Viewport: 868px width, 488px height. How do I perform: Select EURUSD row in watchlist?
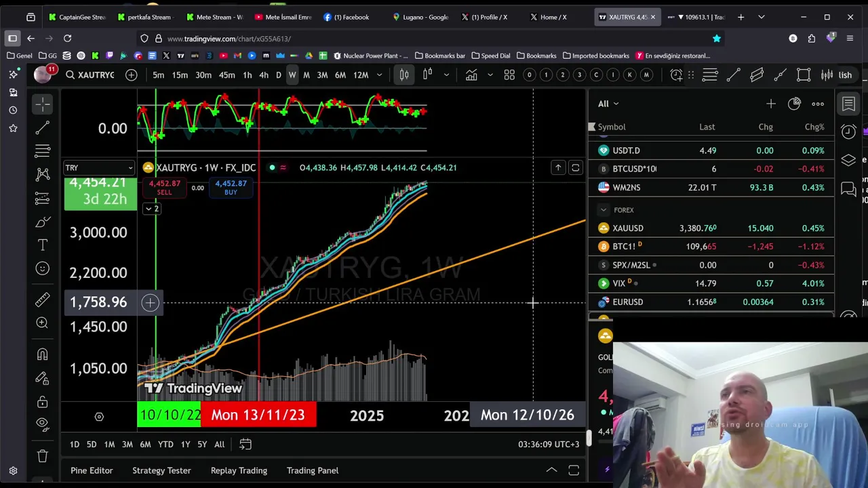tap(711, 302)
